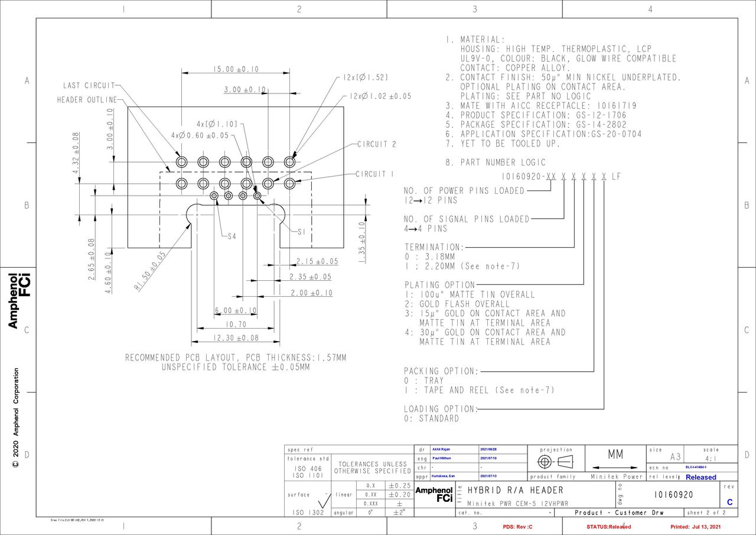This screenshot has height=535, width=756.
Task: Select the '15.00 ±0.10' dimension text
Action: (236, 69)
